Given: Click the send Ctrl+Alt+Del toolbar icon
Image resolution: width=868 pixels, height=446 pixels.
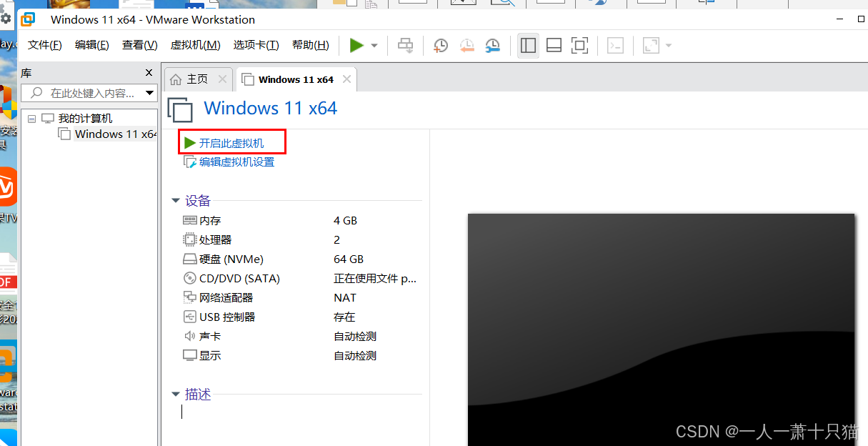Looking at the screenshot, I should click(406, 46).
